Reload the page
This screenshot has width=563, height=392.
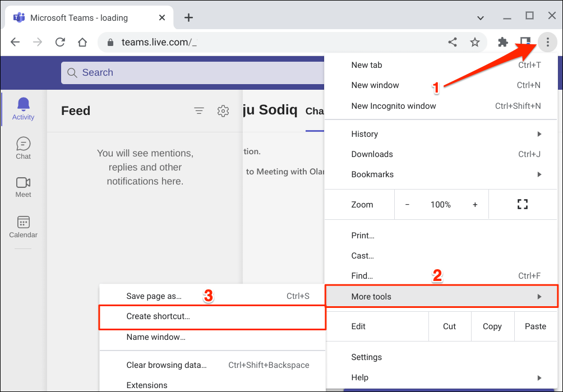(x=60, y=42)
